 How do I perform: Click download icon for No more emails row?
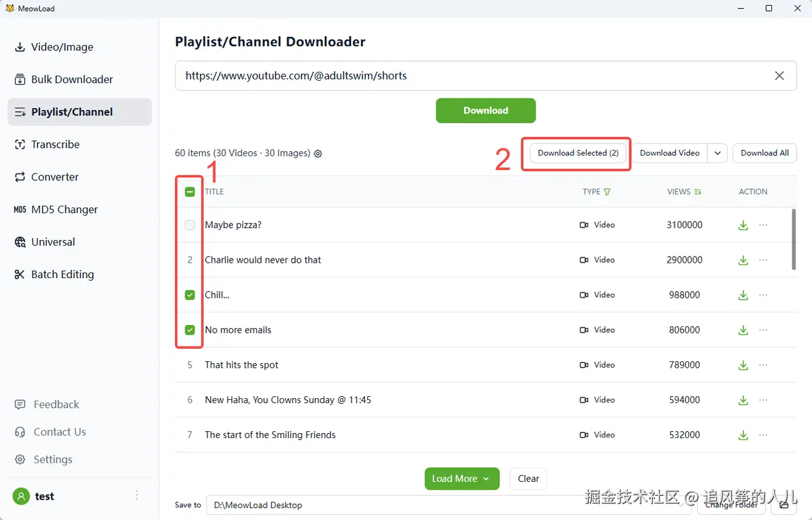coord(743,330)
